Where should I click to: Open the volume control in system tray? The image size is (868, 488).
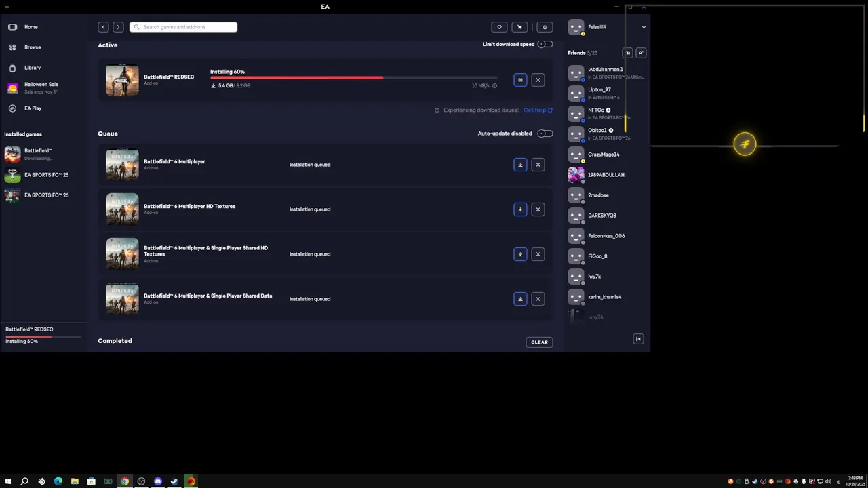pyautogui.click(x=828, y=481)
